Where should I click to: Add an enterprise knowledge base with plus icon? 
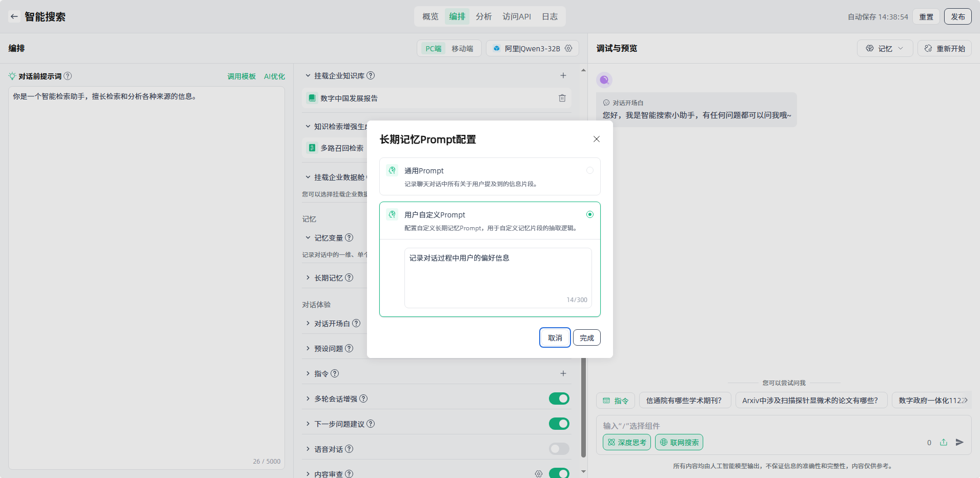(563, 75)
